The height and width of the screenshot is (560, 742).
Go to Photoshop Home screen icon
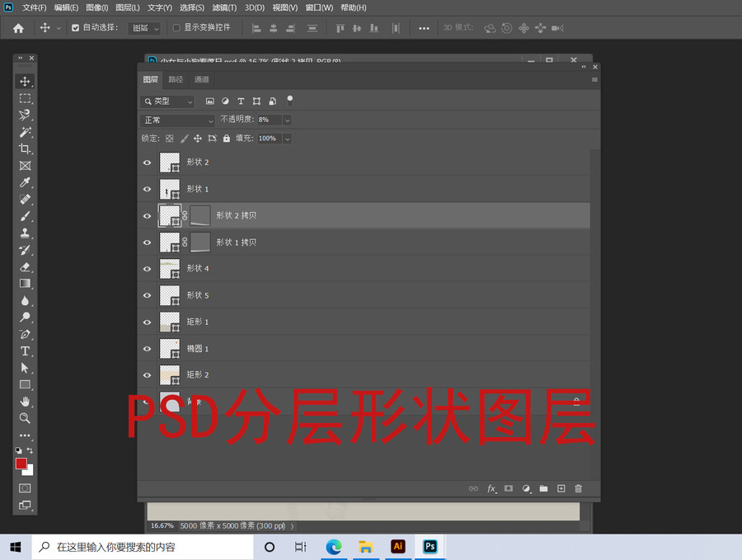[x=18, y=28]
